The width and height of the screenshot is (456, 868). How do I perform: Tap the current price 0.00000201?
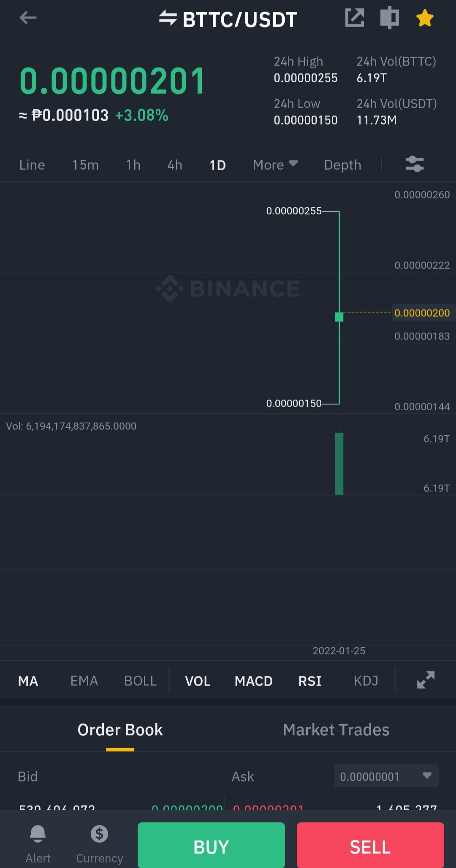pyautogui.click(x=112, y=81)
